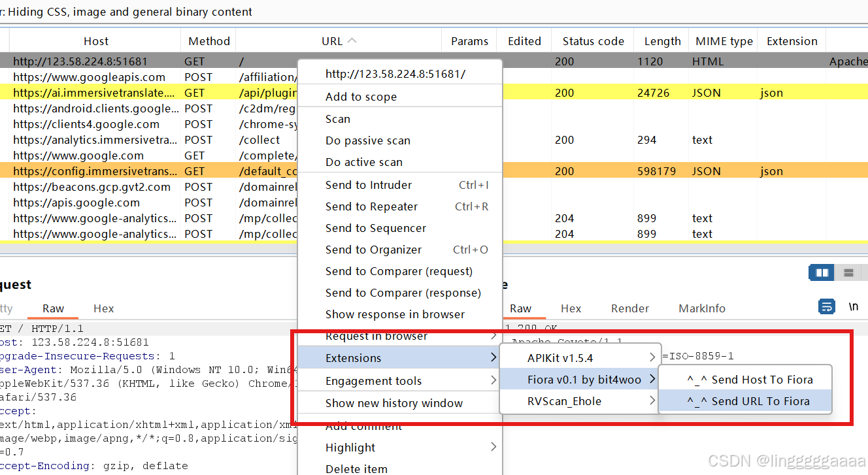Choose Send Host To Fiora
The image size is (868, 475).
coord(744,380)
